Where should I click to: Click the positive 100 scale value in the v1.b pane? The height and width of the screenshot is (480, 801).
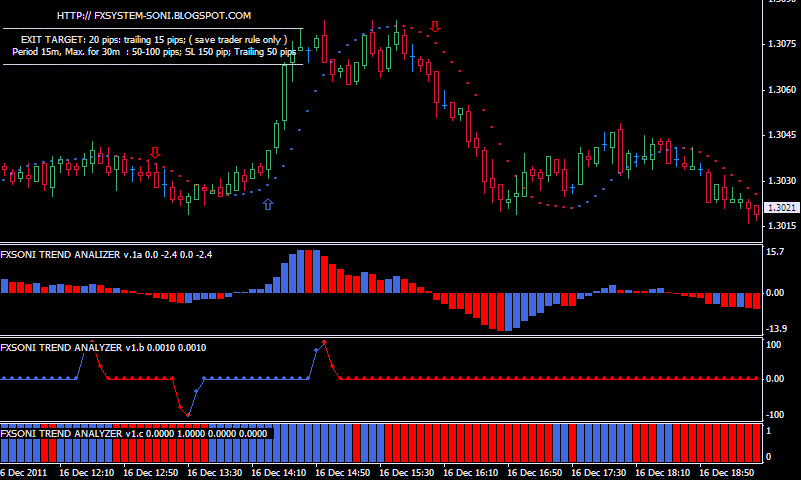coord(774,345)
